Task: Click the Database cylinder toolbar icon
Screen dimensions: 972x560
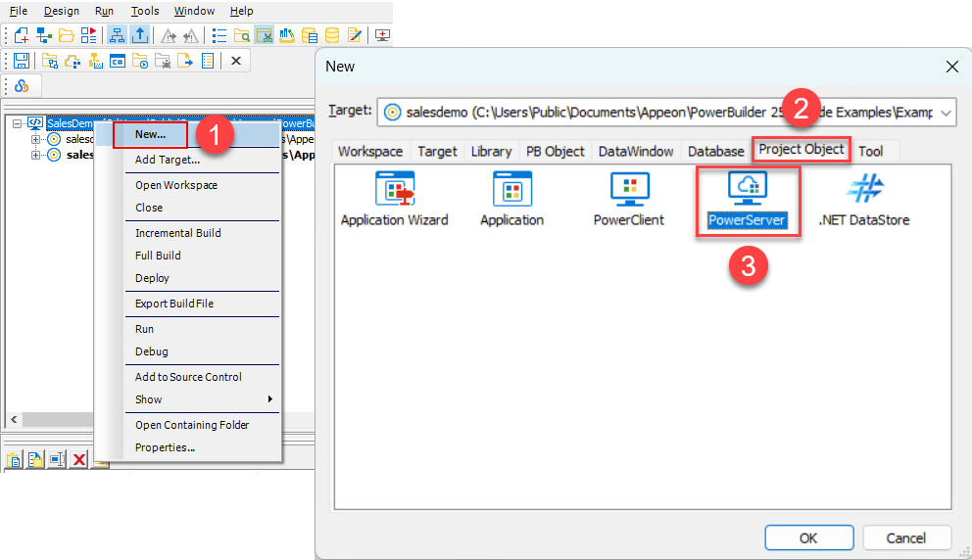Action: coord(332,35)
